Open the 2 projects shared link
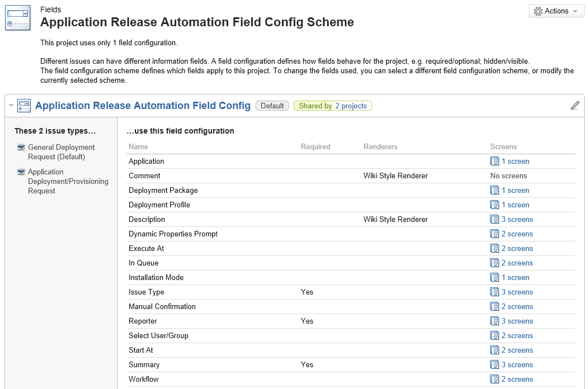This screenshot has height=389, width=588. [351, 106]
